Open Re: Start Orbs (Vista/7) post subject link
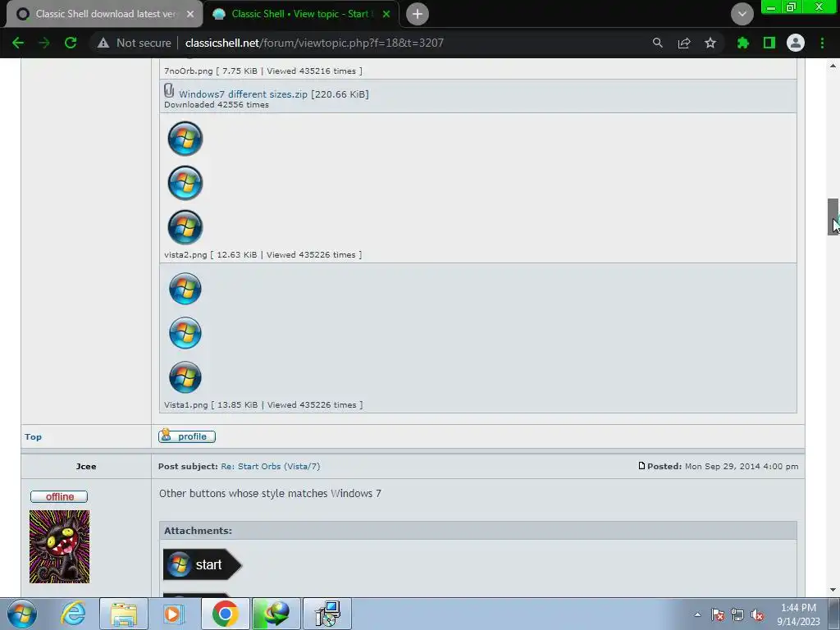840x630 pixels. point(271,466)
